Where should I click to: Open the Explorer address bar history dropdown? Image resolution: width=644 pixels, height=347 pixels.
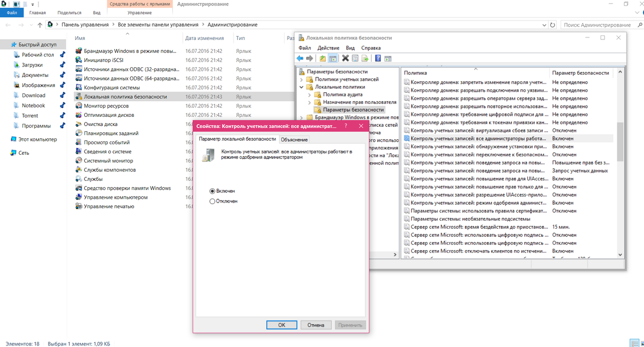tap(544, 25)
